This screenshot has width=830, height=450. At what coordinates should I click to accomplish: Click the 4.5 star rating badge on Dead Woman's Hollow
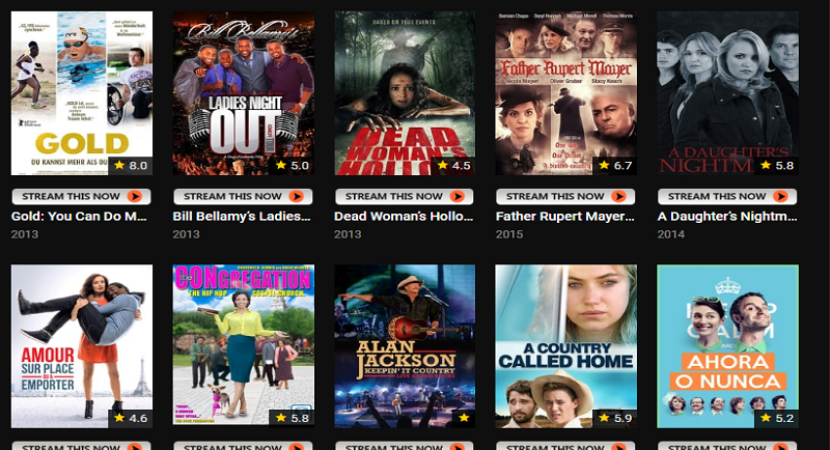pyautogui.click(x=454, y=165)
